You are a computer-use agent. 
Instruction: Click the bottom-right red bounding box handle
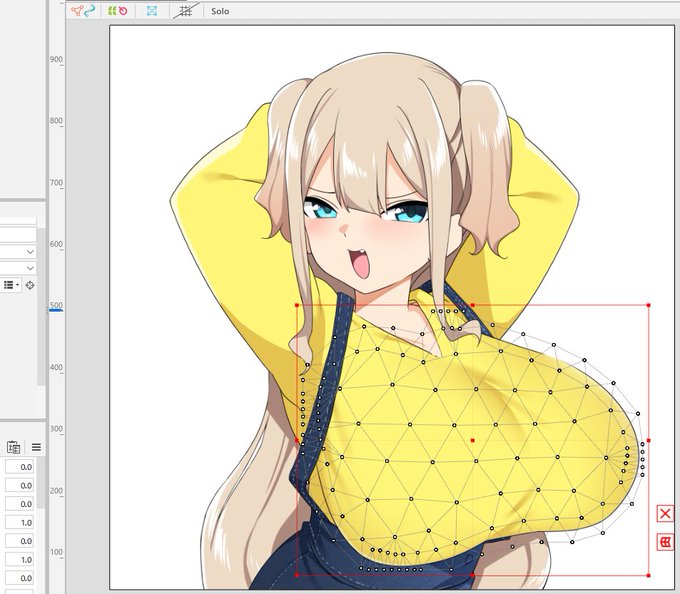(648, 575)
